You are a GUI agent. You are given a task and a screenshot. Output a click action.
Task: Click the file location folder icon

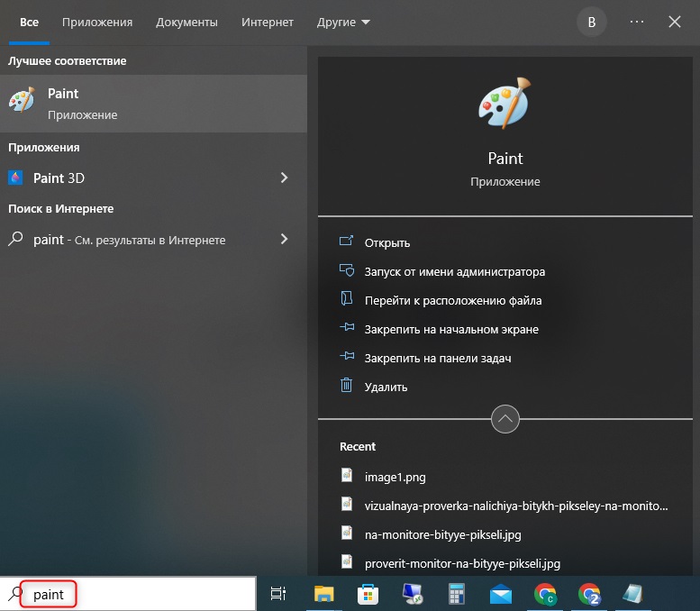[x=347, y=298]
